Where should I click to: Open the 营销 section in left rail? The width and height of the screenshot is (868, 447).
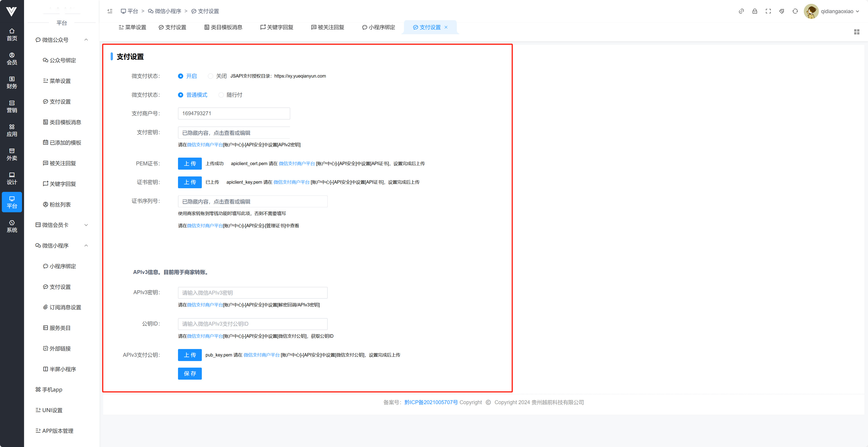pyautogui.click(x=12, y=106)
